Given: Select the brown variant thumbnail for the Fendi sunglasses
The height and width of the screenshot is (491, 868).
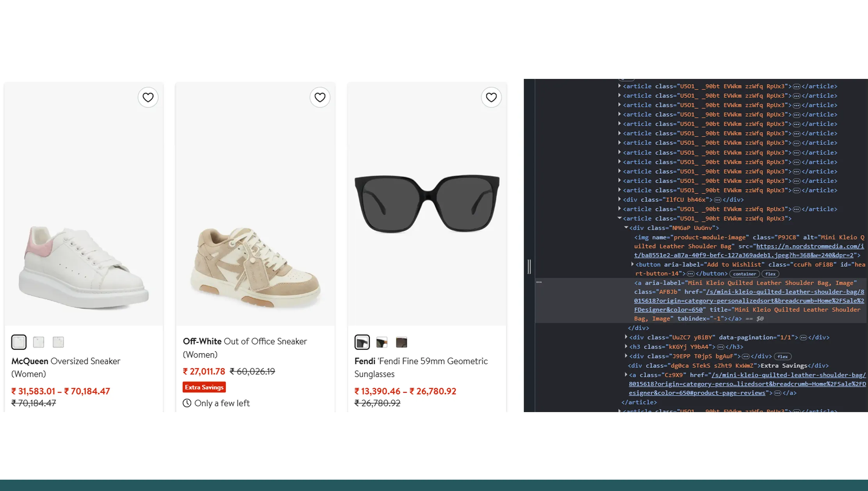Looking at the screenshot, I should 401,341.
